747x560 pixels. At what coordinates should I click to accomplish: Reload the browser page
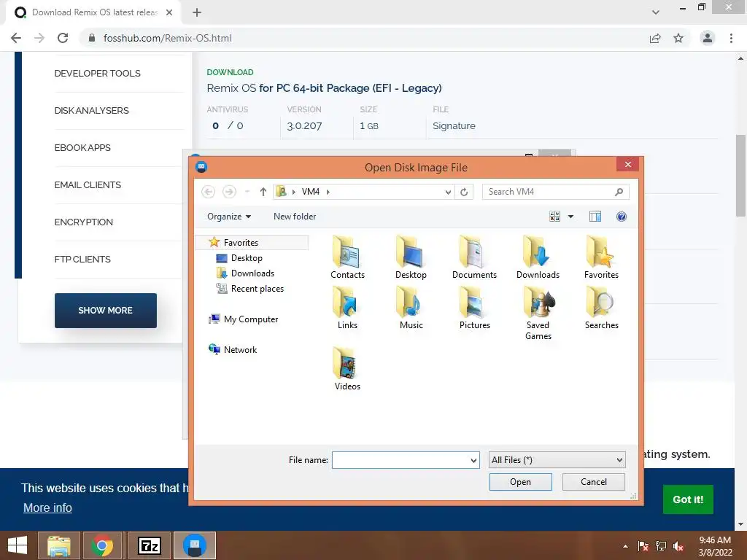click(63, 38)
